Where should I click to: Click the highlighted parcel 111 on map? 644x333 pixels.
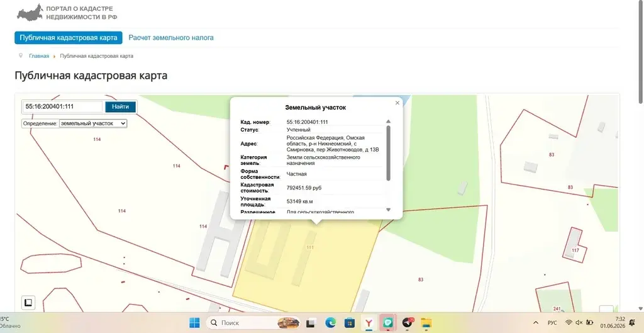coord(310,247)
